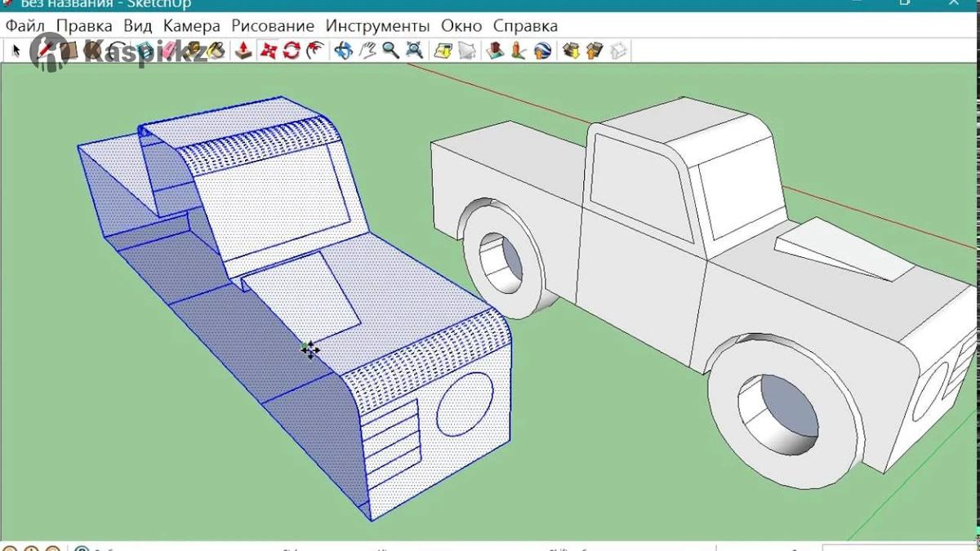Open the Справка menu
The width and height of the screenshot is (980, 551).
526,25
